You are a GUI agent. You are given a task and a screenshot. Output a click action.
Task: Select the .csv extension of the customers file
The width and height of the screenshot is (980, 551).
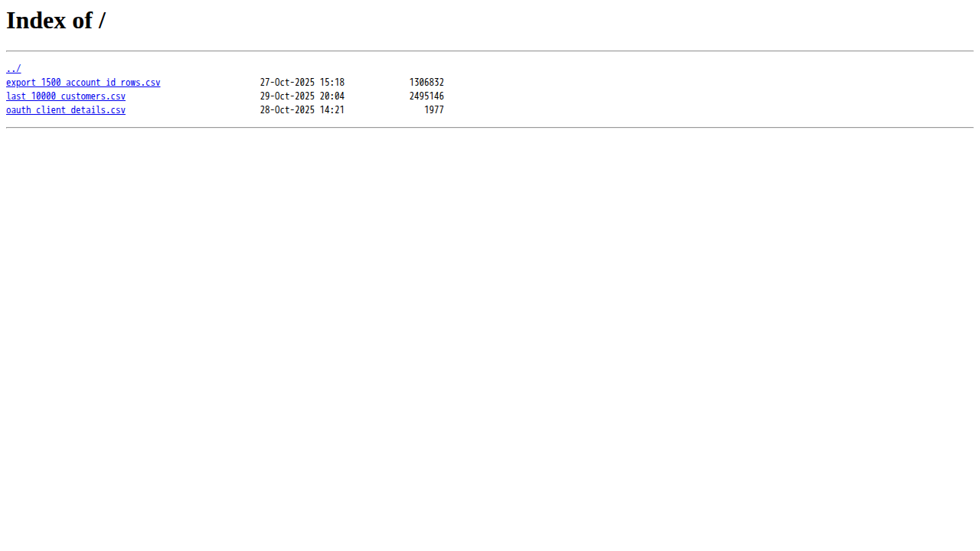point(116,96)
